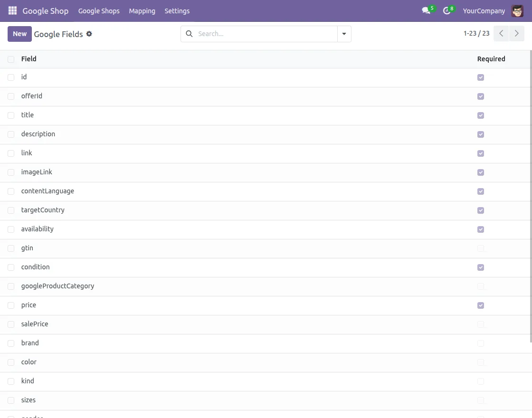Open the Google Shops menu
This screenshot has height=418, width=532.
[x=99, y=10]
